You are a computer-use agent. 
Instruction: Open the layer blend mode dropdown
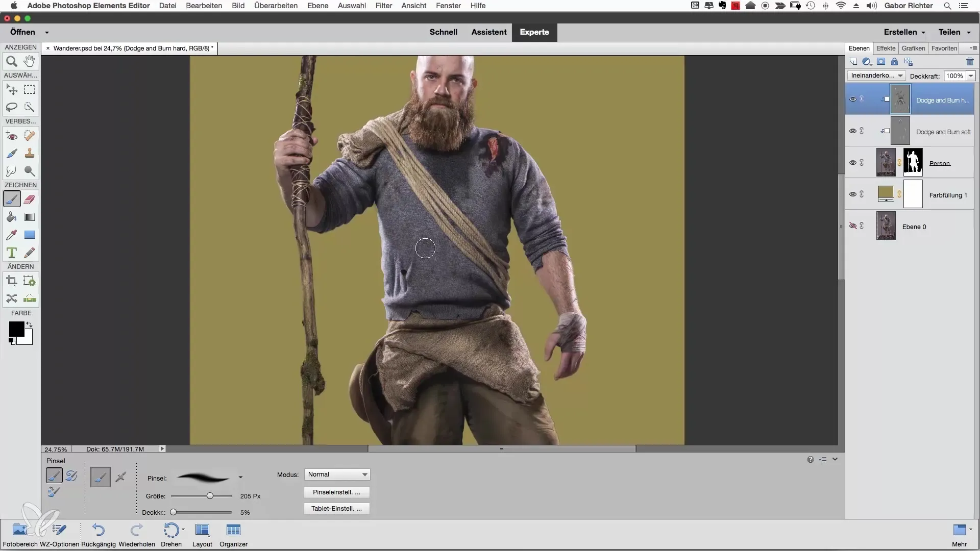pyautogui.click(x=876, y=76)
